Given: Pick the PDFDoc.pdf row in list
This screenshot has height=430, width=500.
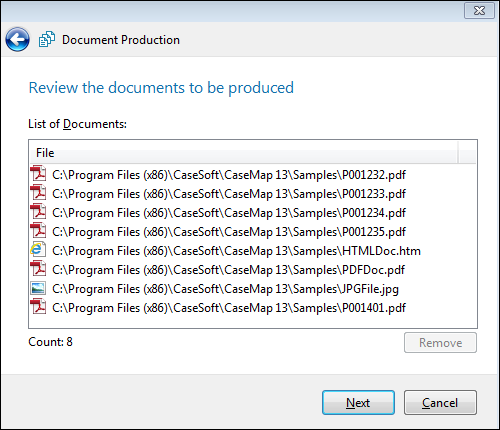Looking at the screenshot, I should click(x=228, y=270).
